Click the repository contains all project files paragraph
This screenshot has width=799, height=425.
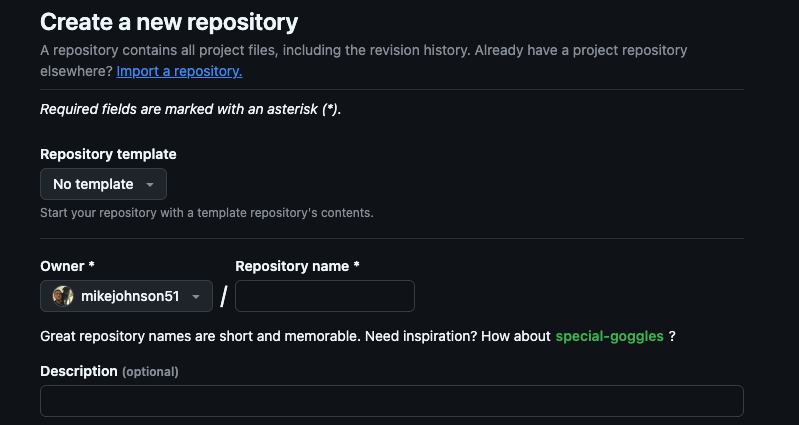(x=364, y=61)
